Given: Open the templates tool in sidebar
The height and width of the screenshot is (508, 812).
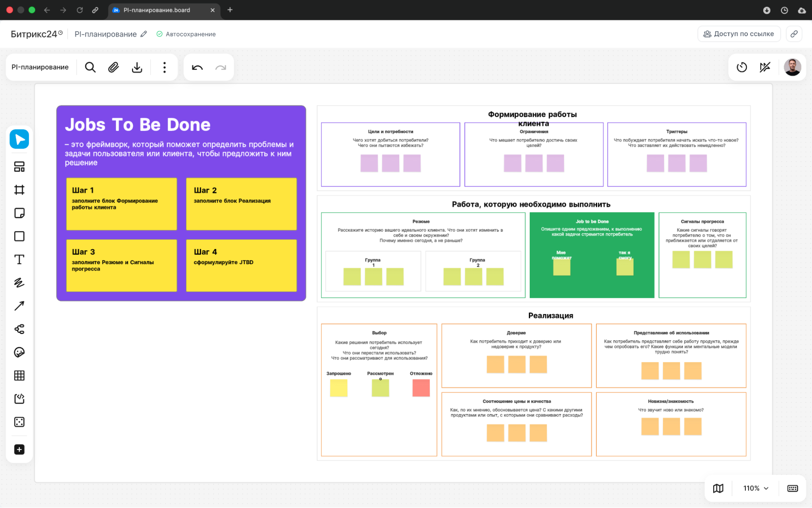Looking at the screenshot, I should pos(19,167).
